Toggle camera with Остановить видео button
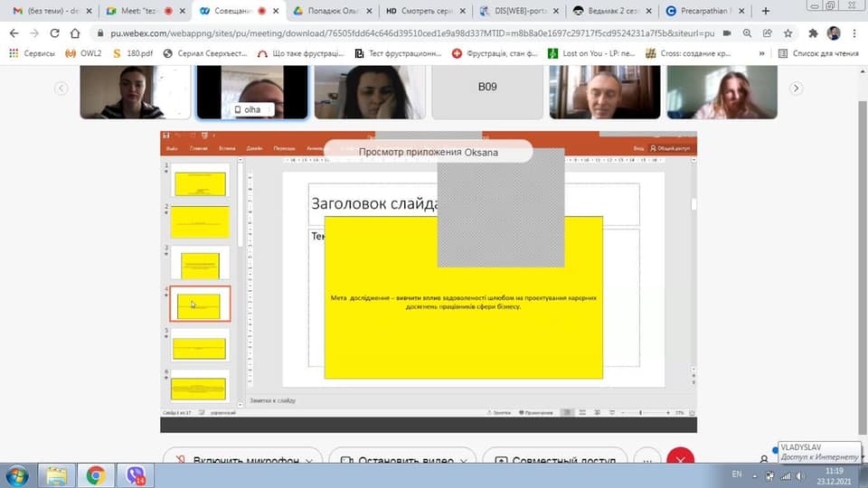 pyautogui.click(x=396, y=461)
